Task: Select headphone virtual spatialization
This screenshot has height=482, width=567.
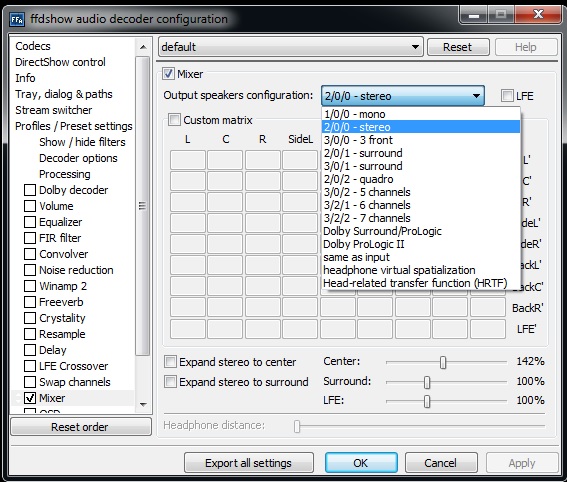Action: [x=421, y=270]
